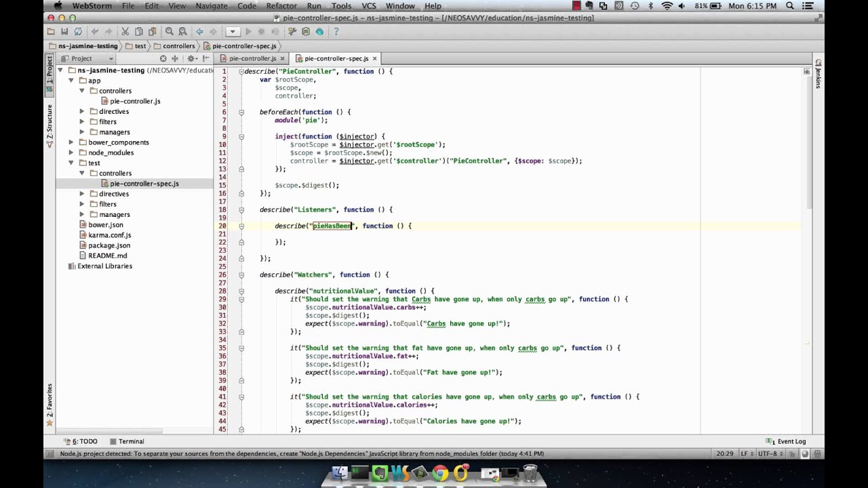Click the Redo arrow in toolbar
This screenshot has height=488, width=868.
[x=108, y=32]
